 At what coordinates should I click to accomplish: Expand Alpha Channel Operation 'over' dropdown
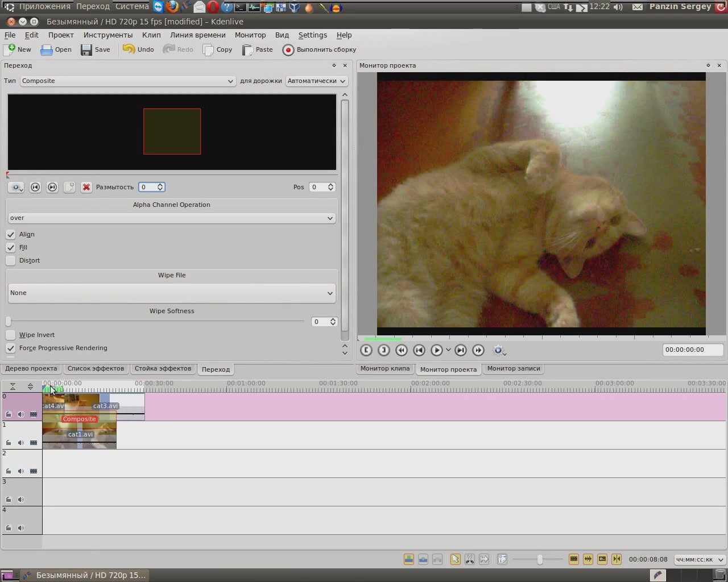point(171,218)
